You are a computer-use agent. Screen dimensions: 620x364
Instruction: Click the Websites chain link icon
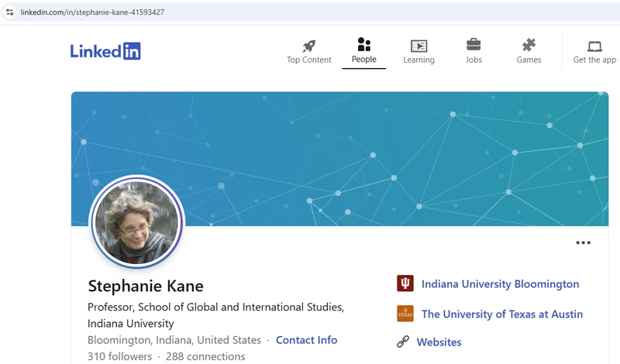click(403, 342)
